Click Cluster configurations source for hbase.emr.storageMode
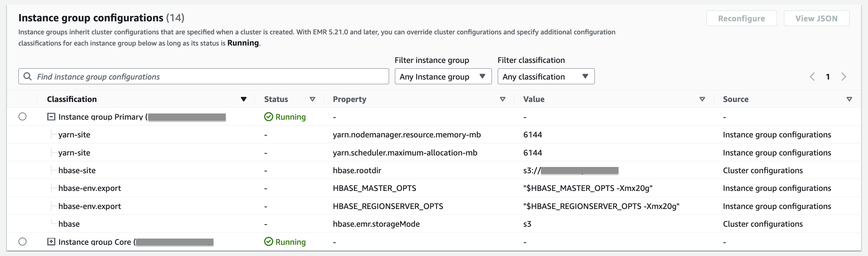Image resolution: width=868 pixels, height=256 pixels. point(763,224)
